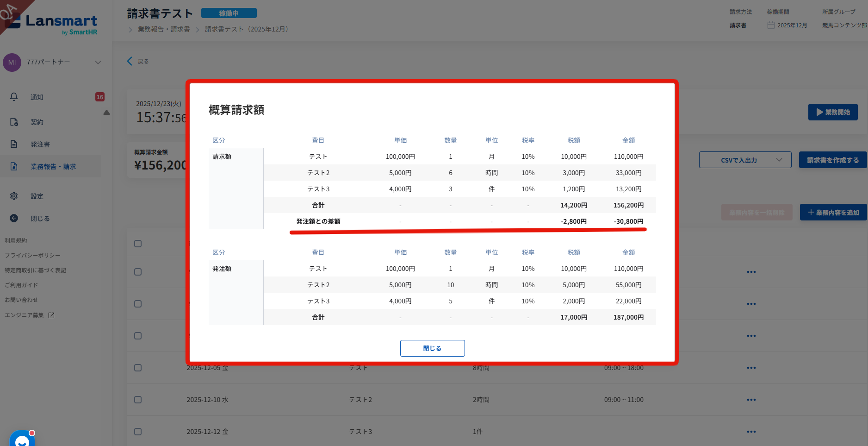Click the 発注額との差額 row label
Image resolution: width=868 pixels, height=446 pixels.
tap(318, 221)
